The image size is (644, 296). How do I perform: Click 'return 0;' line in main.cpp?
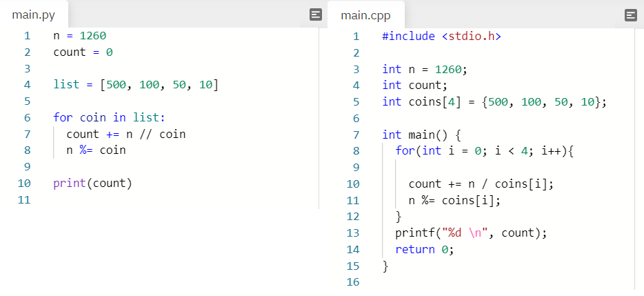425,250
